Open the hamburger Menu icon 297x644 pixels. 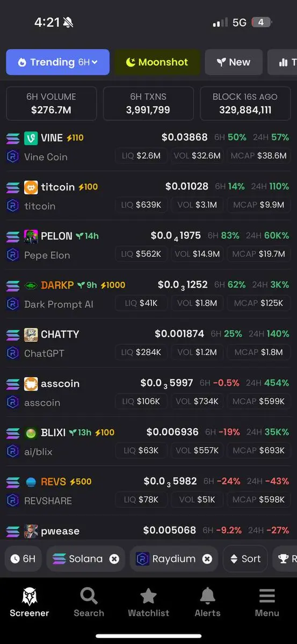click(267, 595)
